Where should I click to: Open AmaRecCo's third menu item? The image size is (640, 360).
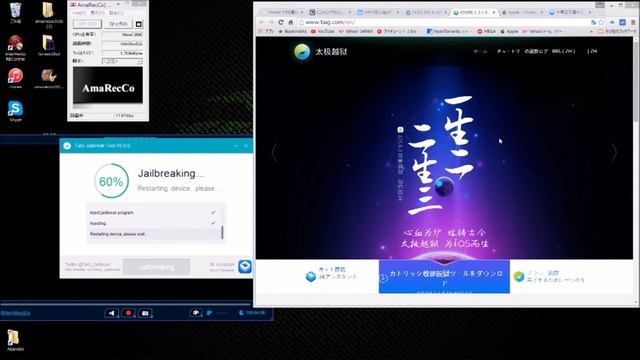pyautogui.click(x=116, y=13)
